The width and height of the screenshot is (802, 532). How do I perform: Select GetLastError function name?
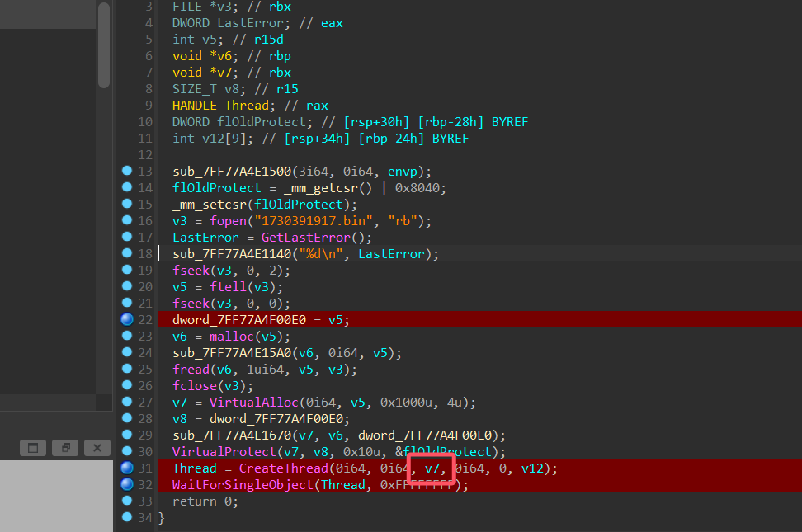(x=306, y=238)
